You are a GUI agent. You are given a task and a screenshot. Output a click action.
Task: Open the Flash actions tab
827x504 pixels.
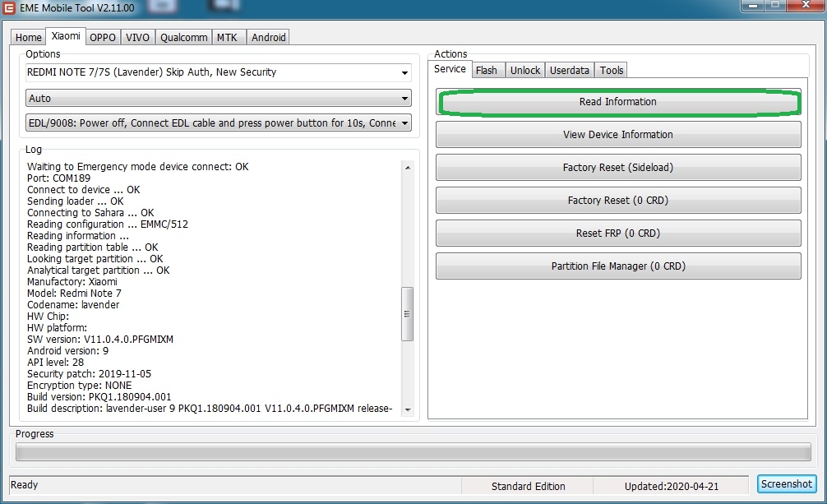point(487,70)
